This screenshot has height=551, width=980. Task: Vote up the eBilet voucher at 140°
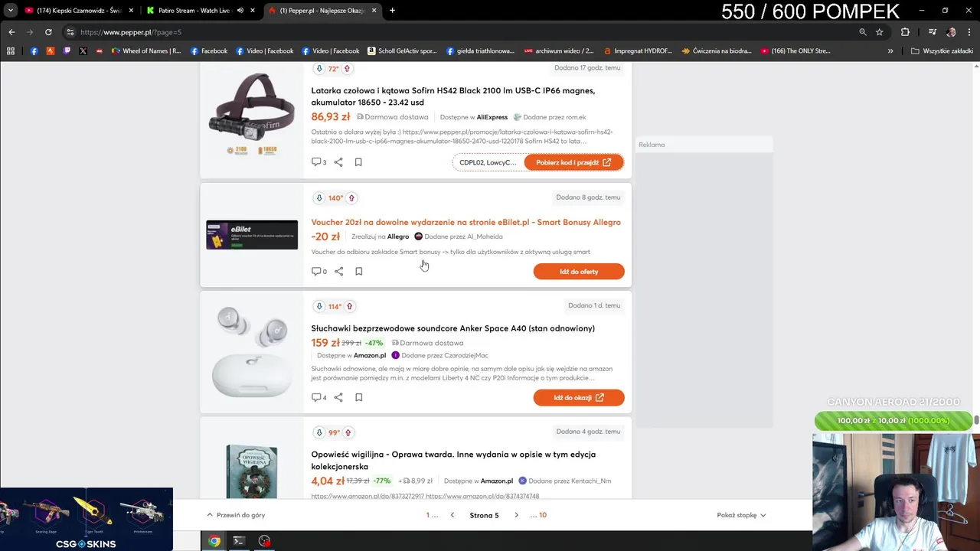tap(351, 198)
